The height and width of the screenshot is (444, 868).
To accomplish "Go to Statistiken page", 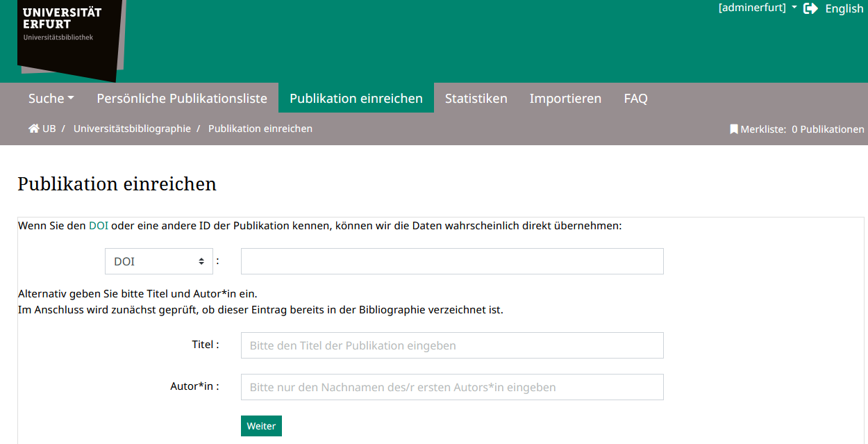I will [476, 98].
